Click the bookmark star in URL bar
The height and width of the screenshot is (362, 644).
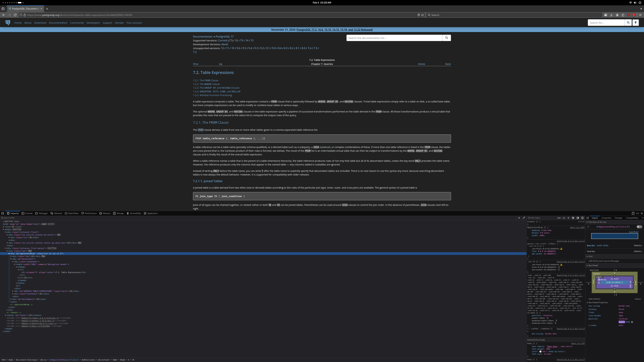[x=422, y=15]
